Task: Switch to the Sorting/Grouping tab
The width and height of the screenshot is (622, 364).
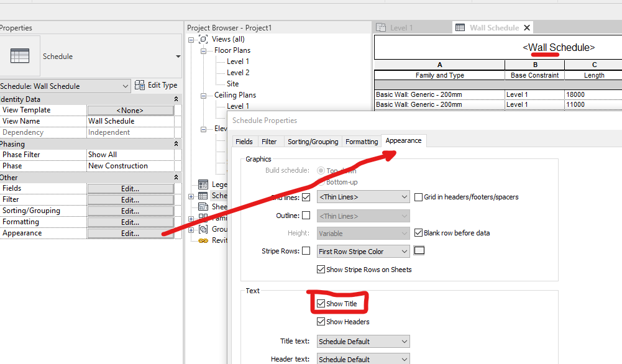Action: (313, 142)
